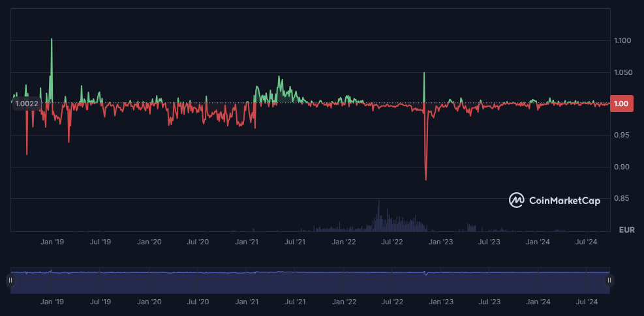Click the red 1.00 current price tag
Screen dimensions: 644x316
[622, 104]
